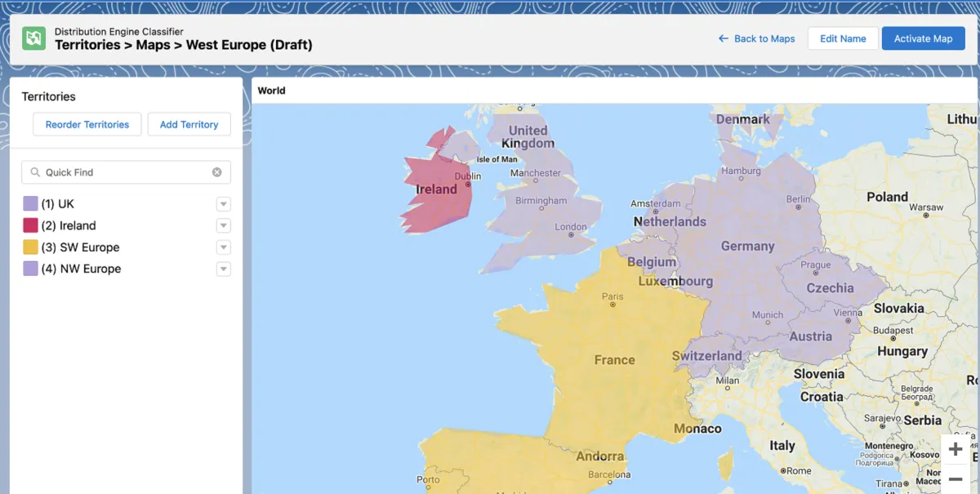Expand the NW Europe territory options menu

tap(223, 269)
